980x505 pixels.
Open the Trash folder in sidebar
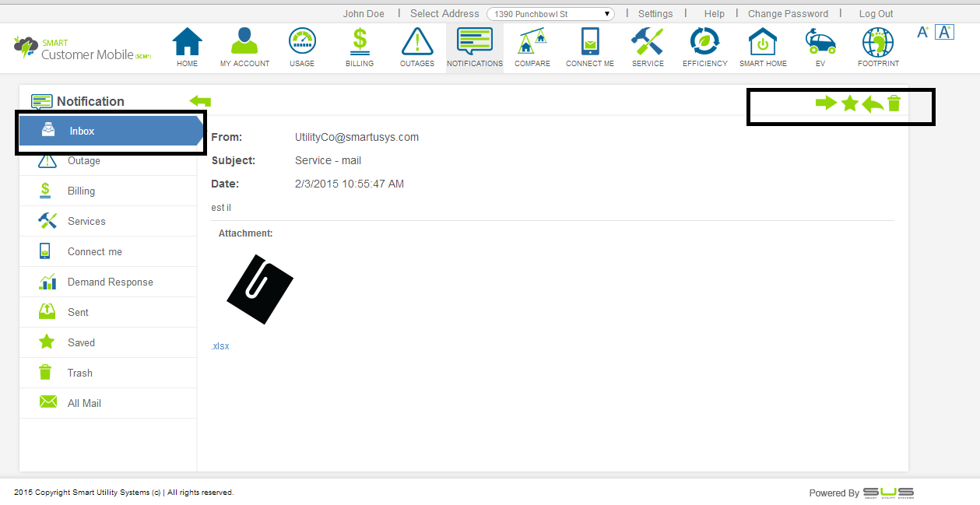[x=79, y=373]
